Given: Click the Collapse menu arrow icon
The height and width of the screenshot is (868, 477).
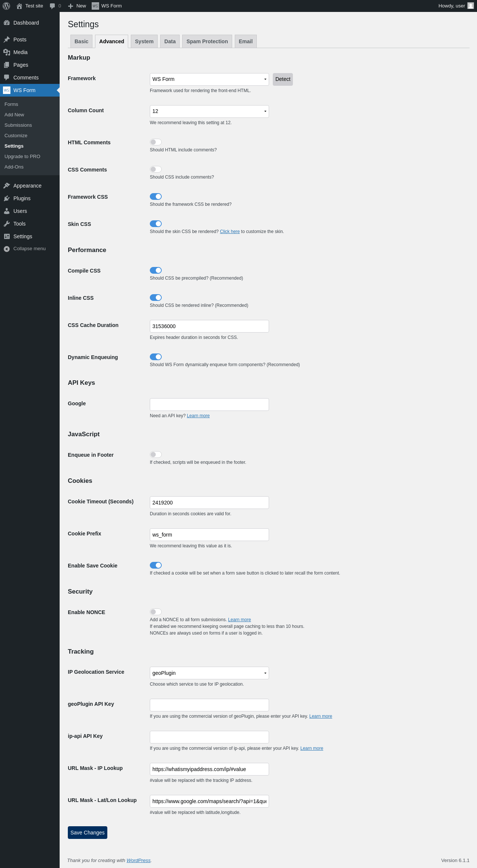Looking at the screenshot, I should click(x=7, y=249).
